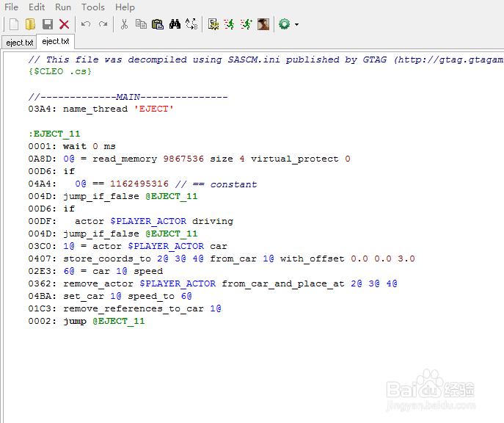Click the '04BA: set_car' line
This screenshot has width=504, height=423.
click(x=110, y=296)
